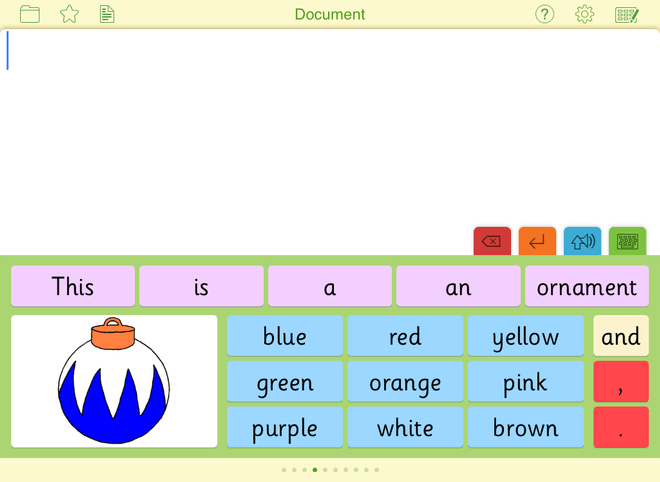Insert the word "ornament"
The width and height of the screenshot is (660, 482).
click(586, 287)
